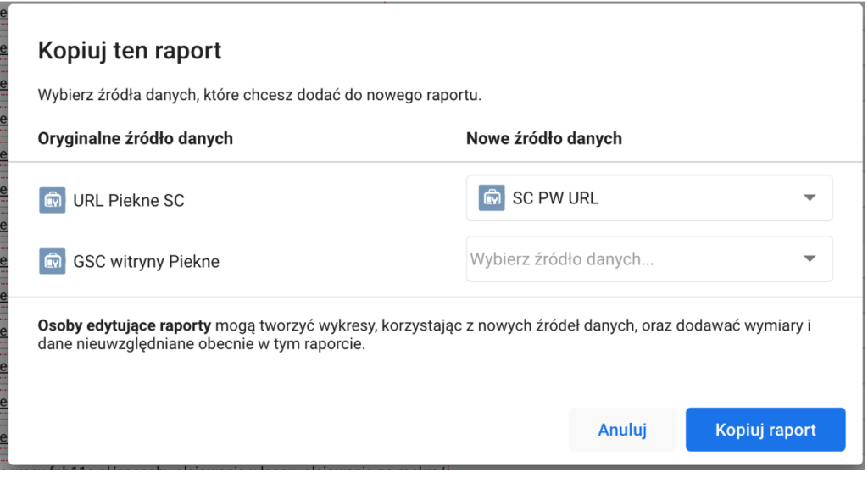Click the icon next to GSC witryny Piekne

click(53, 261)
